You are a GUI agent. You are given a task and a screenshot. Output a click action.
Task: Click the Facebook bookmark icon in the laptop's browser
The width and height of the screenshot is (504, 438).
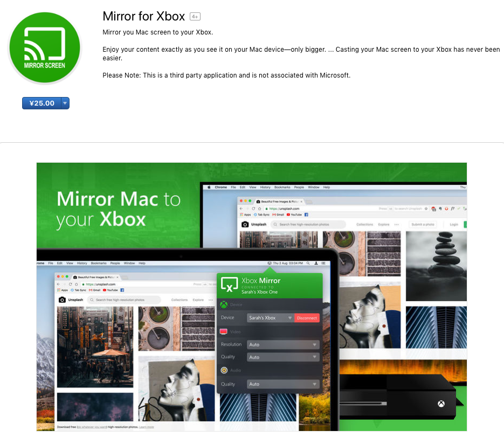(x=122, y=290)
